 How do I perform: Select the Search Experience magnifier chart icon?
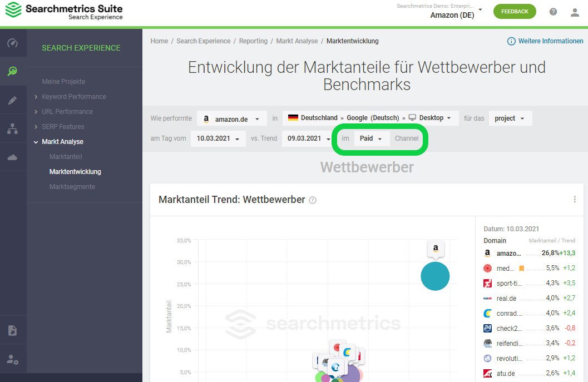click(x=13, y=71)
